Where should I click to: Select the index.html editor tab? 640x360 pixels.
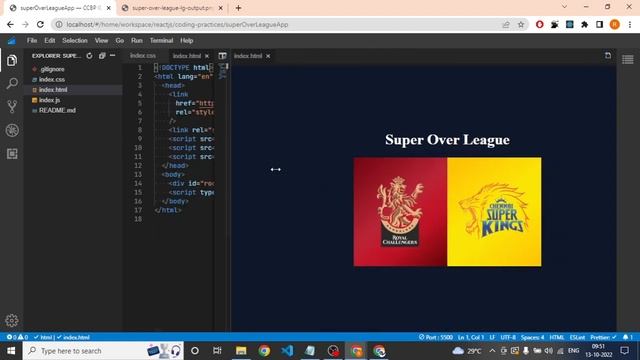[187, 56]
